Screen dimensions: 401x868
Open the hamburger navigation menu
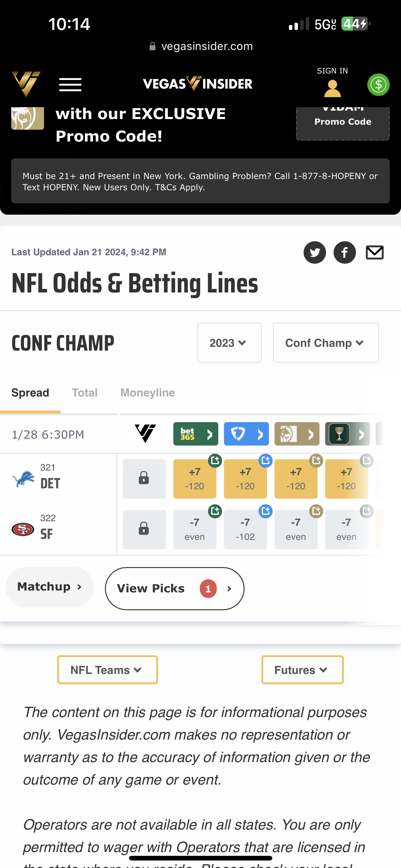[70, 85]
